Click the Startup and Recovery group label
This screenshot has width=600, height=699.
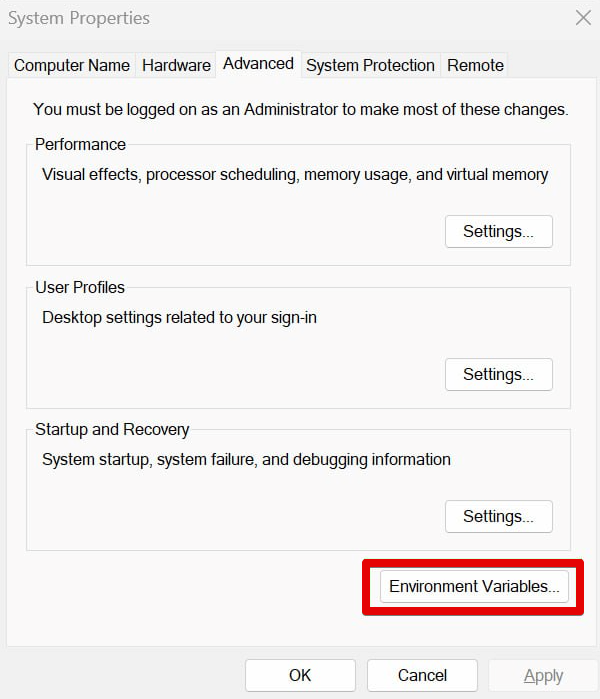[112, 429]
